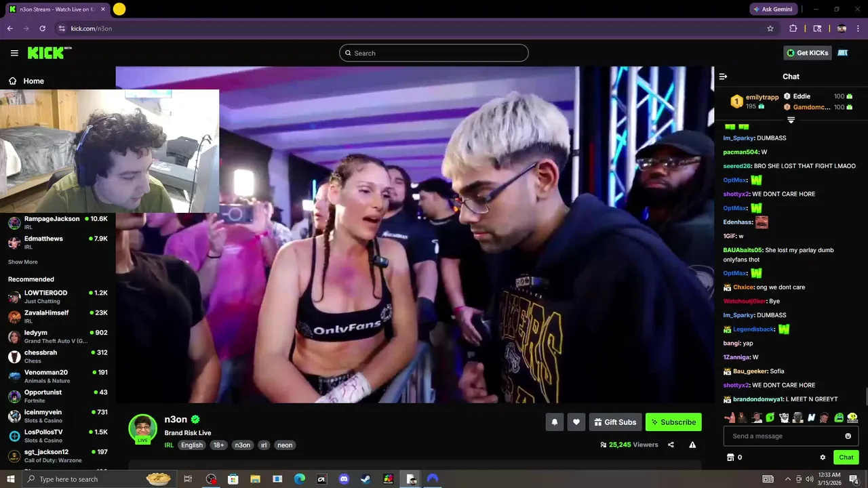This screenshot has height=488, width=868.
Task: Open Task View on taskbar
Action: coord(188,479)
